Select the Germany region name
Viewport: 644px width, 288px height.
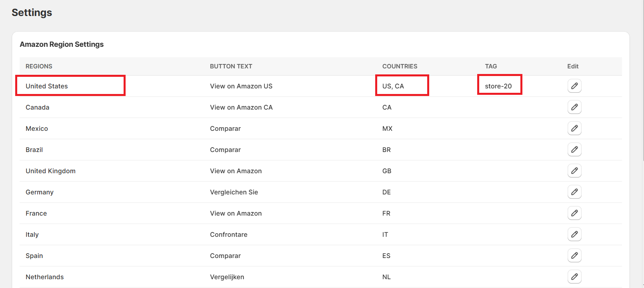(40, 192)
